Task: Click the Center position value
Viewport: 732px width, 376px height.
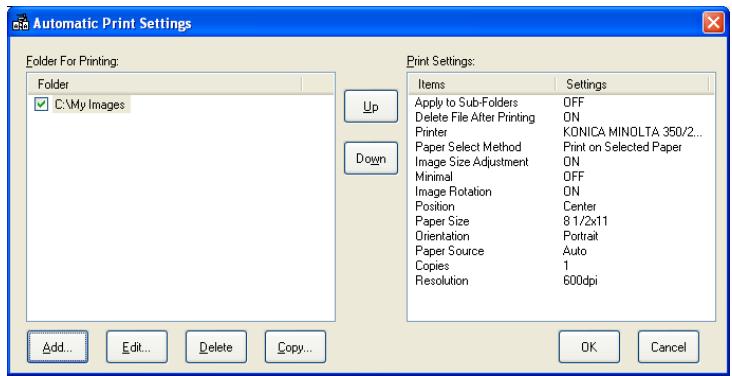Action: coord(579,206)
